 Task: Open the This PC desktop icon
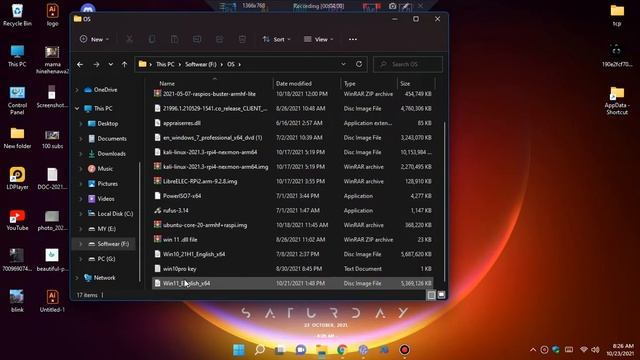click(x=17, y=56)
